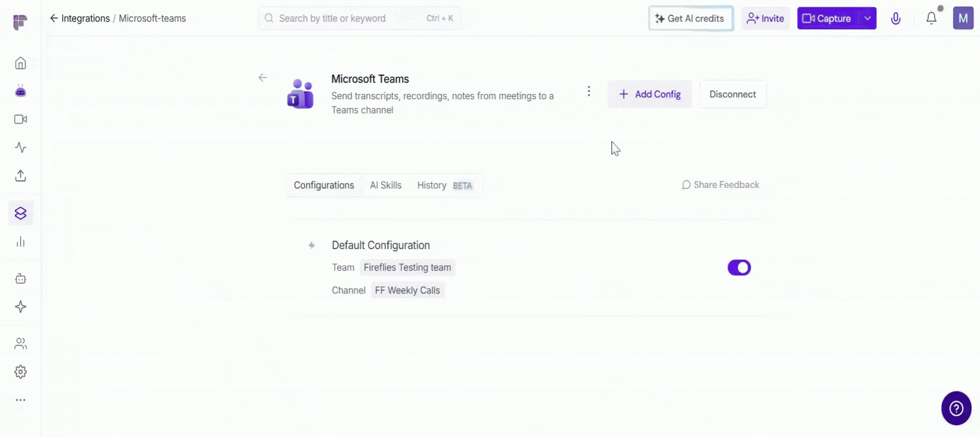The image size is (980, 437).
Task: Disable the Default Configuration toggle
Action: [x=739, y=268]
